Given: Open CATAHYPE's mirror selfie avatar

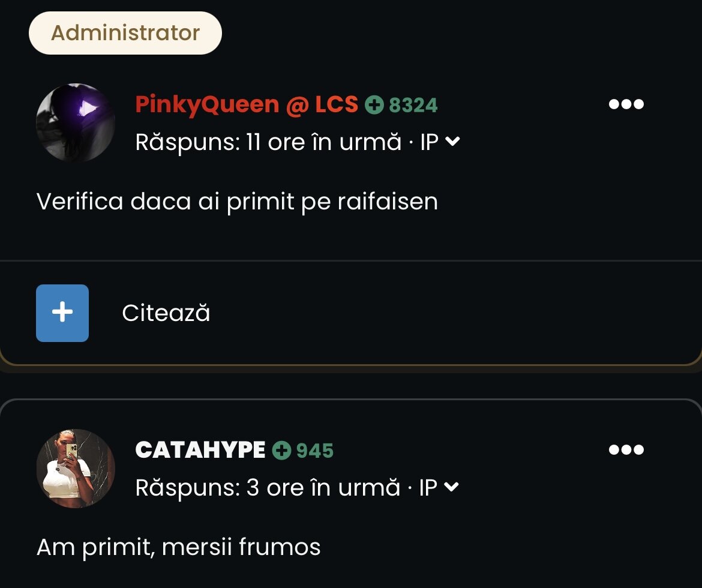Looking at the screenshot, I should point(75,469).
